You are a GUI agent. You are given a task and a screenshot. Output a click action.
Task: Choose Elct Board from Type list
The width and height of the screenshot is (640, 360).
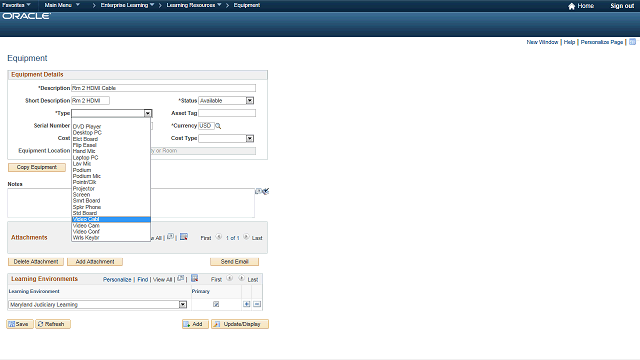[111, 139]
